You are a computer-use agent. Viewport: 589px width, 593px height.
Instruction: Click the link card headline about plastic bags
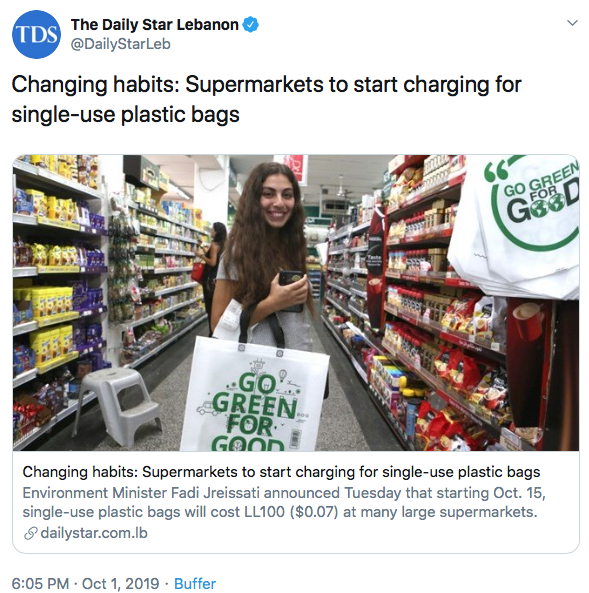281,472
